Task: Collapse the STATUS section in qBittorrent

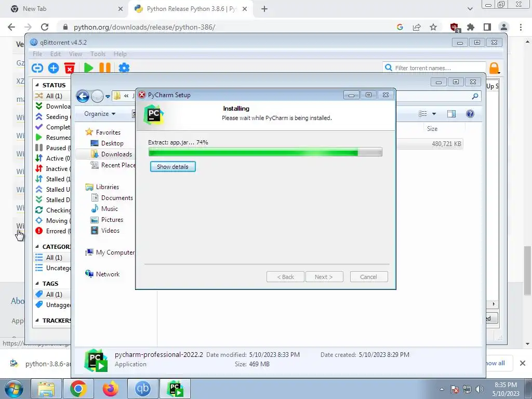Action: tap(37, 85)
